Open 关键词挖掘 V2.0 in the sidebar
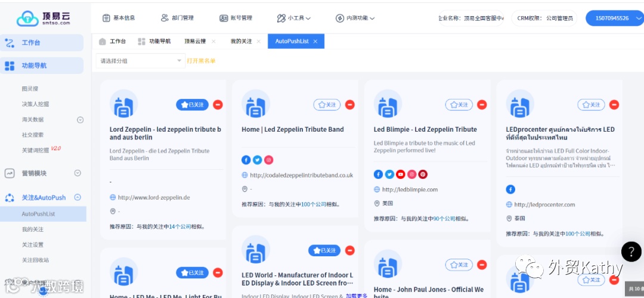The width and height of the screenshot is (644, 298). [41, 150]
